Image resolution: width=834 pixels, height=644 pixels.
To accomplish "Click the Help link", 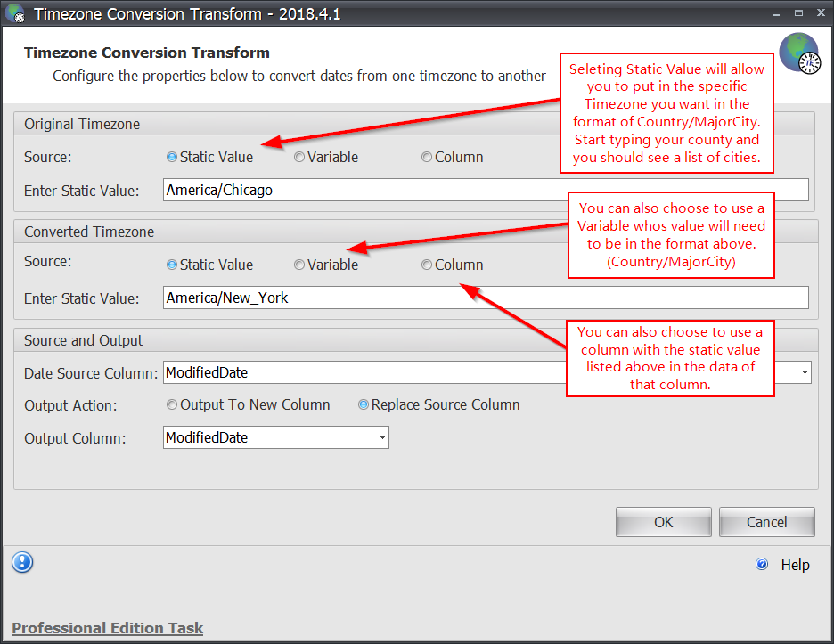I will click(795, 565).
